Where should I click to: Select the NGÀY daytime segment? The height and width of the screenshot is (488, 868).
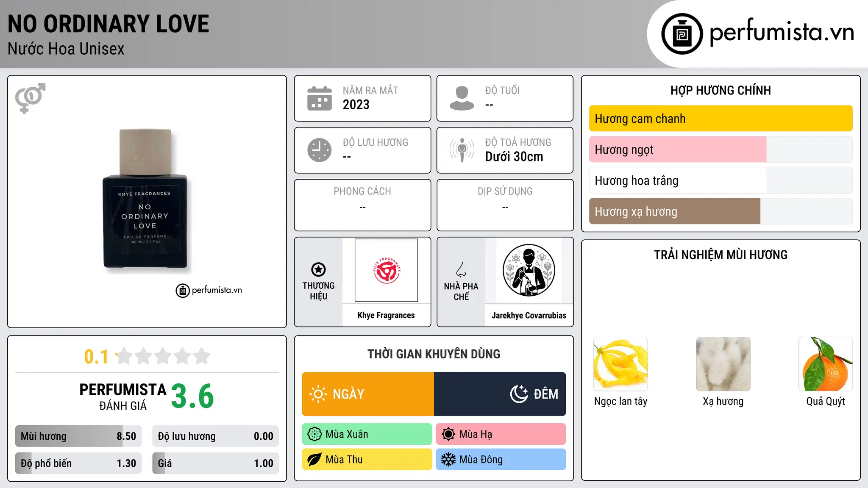click(368, 394)
